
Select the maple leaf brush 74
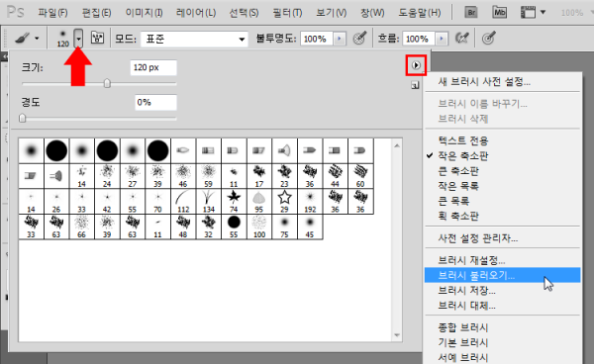(234, 202)
